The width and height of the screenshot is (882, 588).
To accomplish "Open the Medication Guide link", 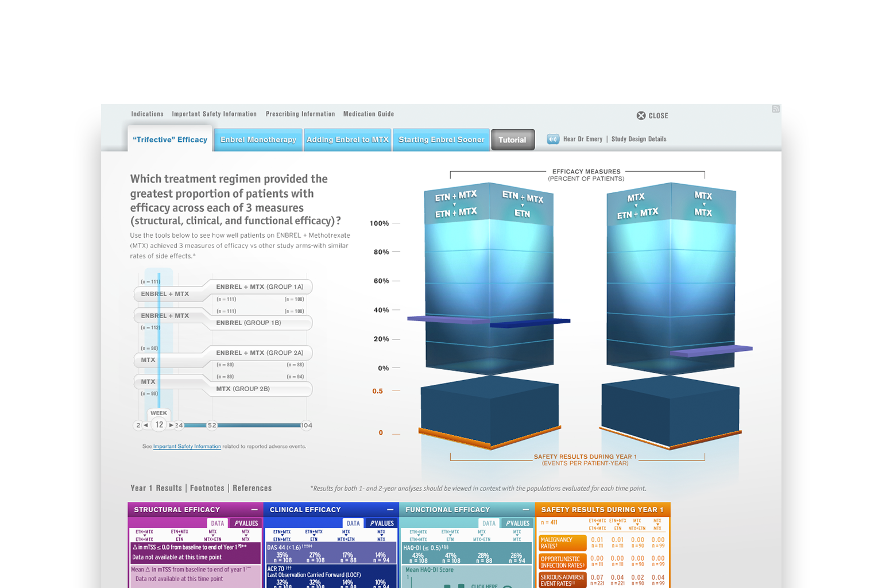I will pos(369,114).
